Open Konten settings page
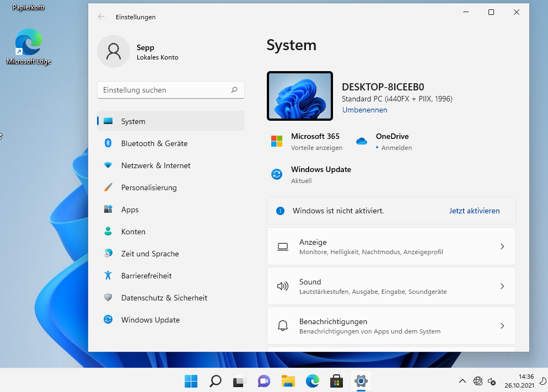The height and width of the screenshot is (392, 548). pyautogui.click(x=170, y=232)
